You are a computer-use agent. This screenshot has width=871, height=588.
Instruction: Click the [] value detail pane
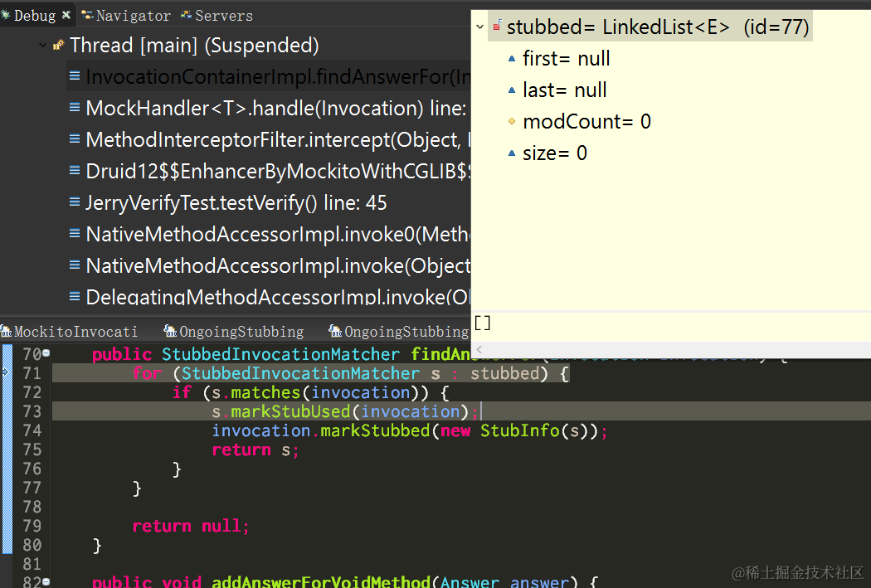[x=672, y=327]
